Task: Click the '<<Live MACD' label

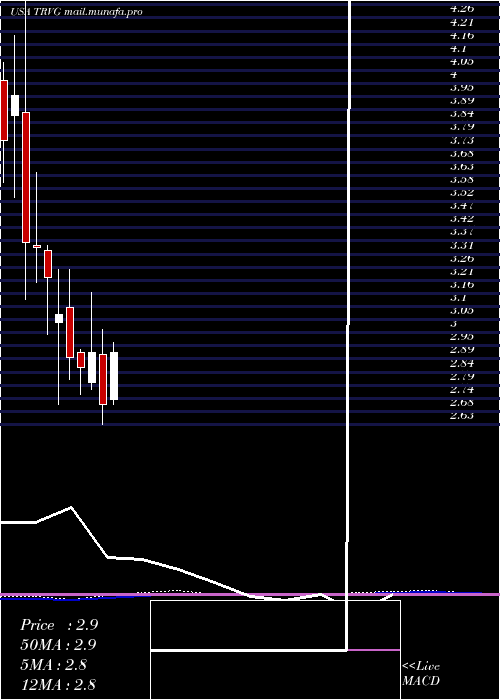Action: click(x=421, y=674)
